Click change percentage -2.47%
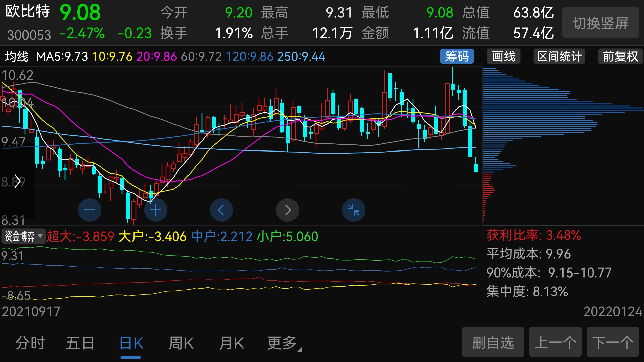This screenshot has width=644, height=362. click(x=83, y=33)
